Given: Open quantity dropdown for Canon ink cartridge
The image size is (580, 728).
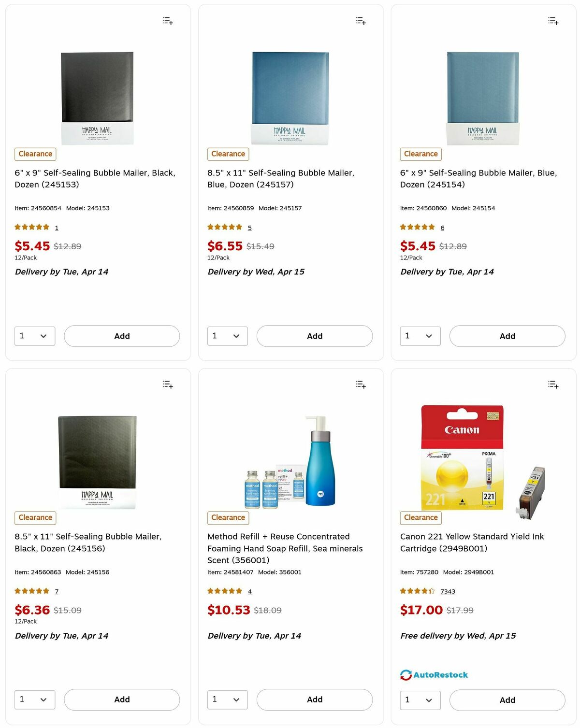Looking at the screenshot, I should click(420, 699).
